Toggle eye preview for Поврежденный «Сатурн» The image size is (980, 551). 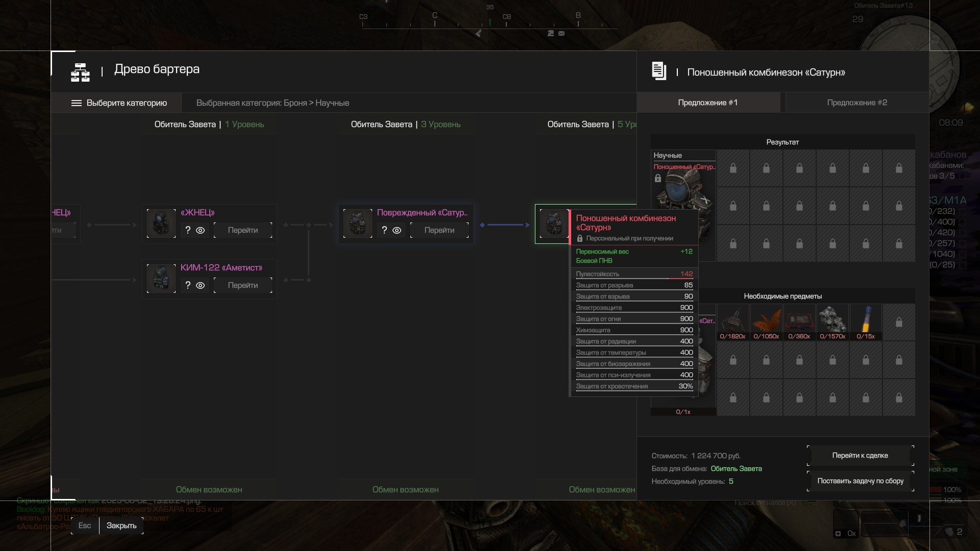[x=397, y=230]
